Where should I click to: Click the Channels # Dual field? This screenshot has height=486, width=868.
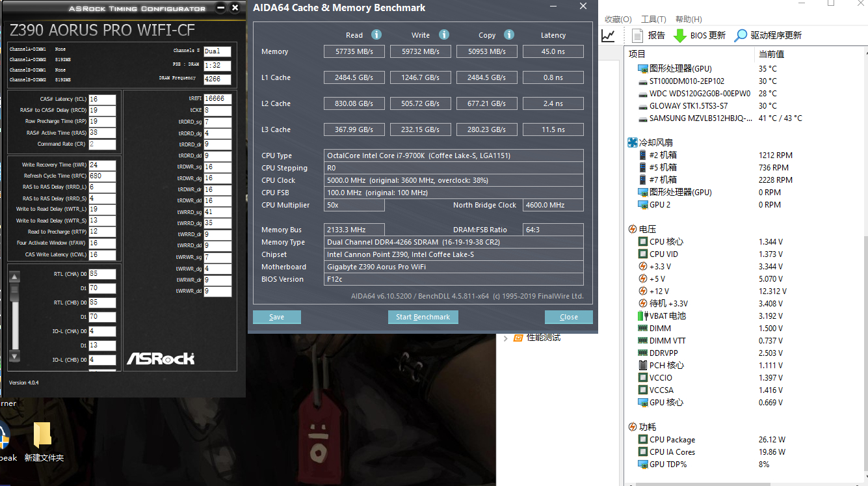(217, 51)
